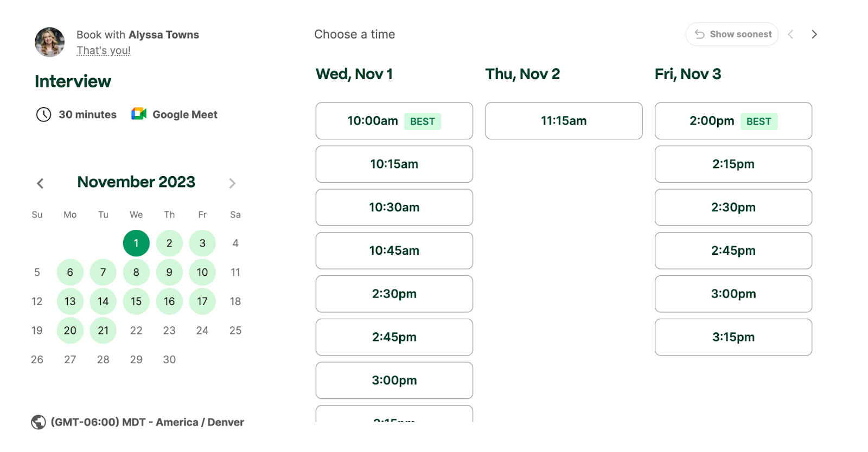Pick November 21 on the calendar
Viewport: 868px width, 452px height.
click(x=103, y=331)
